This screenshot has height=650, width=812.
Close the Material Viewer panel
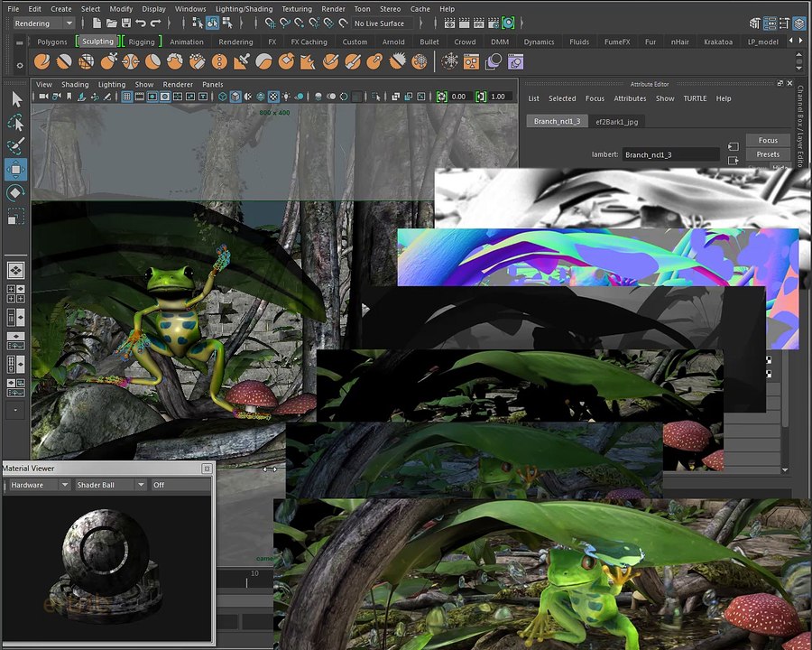pos(207,469)
